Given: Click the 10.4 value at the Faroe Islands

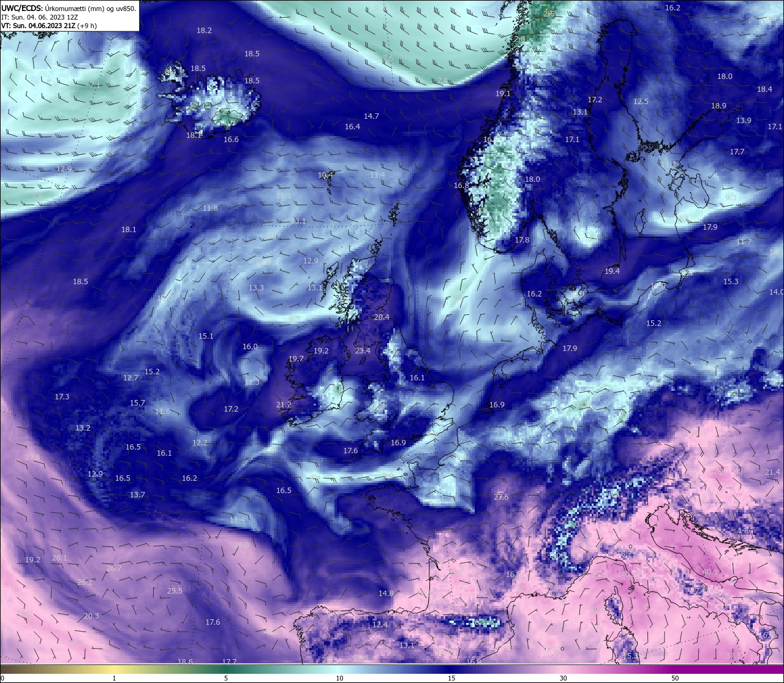Looking at the screenshot, I should coord(326,175).
